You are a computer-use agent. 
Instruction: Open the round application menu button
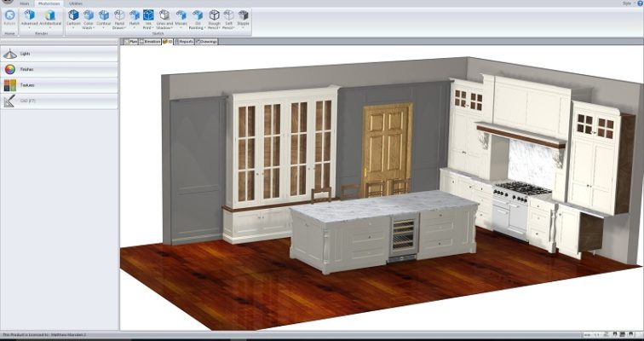(8, 2)
